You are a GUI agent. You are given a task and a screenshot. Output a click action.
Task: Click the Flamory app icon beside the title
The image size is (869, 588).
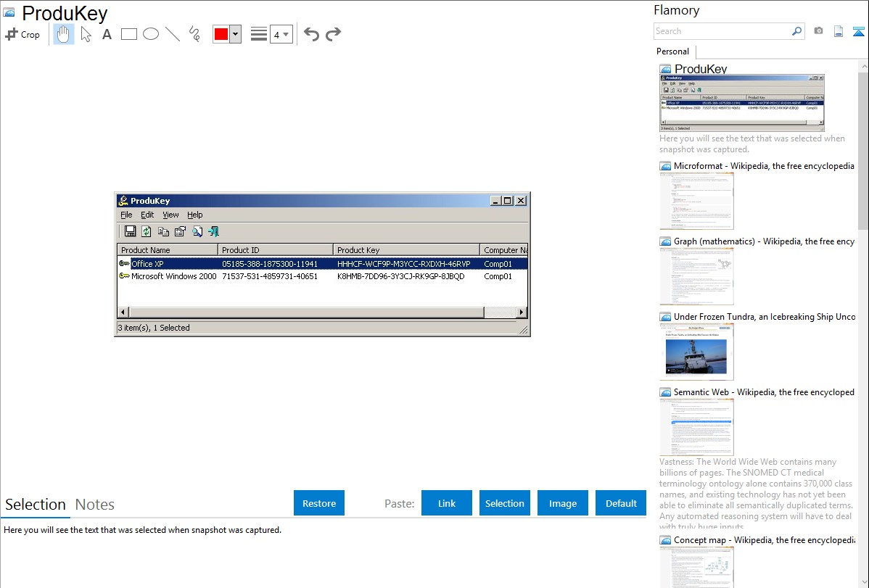tap(9, 12)
